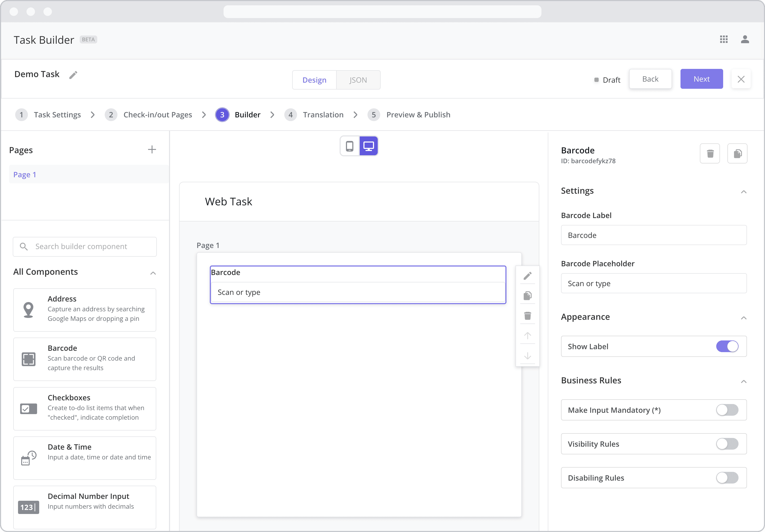
Task: Enable Disabiling Rules toggle
Action: 727,478
